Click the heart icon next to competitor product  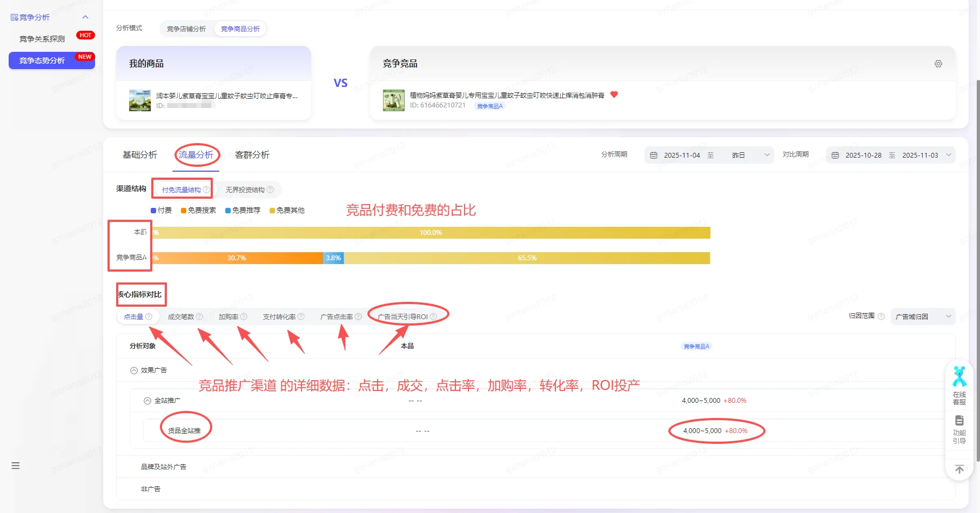click(614, 94)
